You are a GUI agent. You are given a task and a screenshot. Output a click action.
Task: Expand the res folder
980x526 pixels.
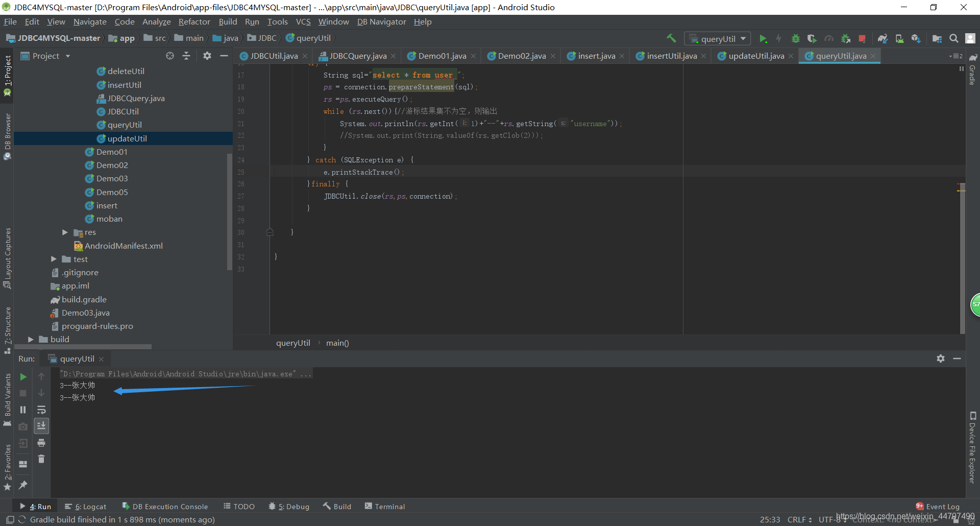(x=65, y=232)
